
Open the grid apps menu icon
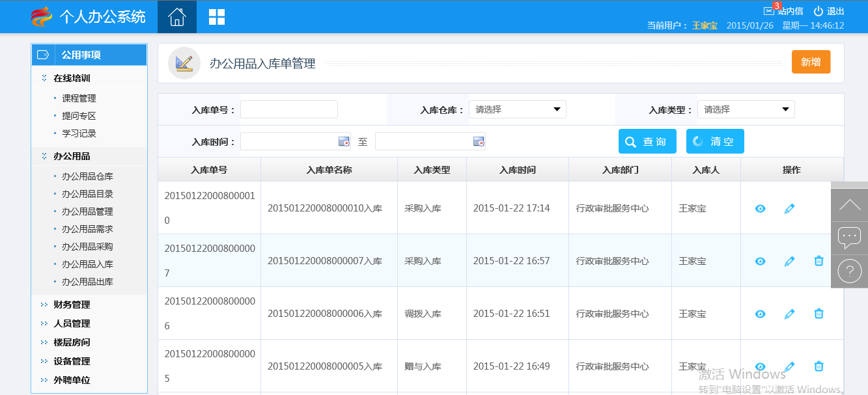tap(216, 17)
